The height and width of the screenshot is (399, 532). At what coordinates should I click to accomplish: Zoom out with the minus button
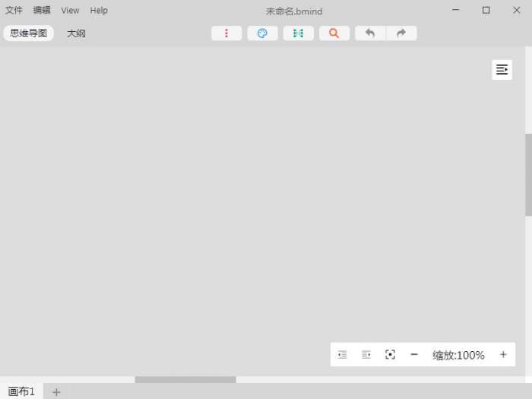click(414, 355)
